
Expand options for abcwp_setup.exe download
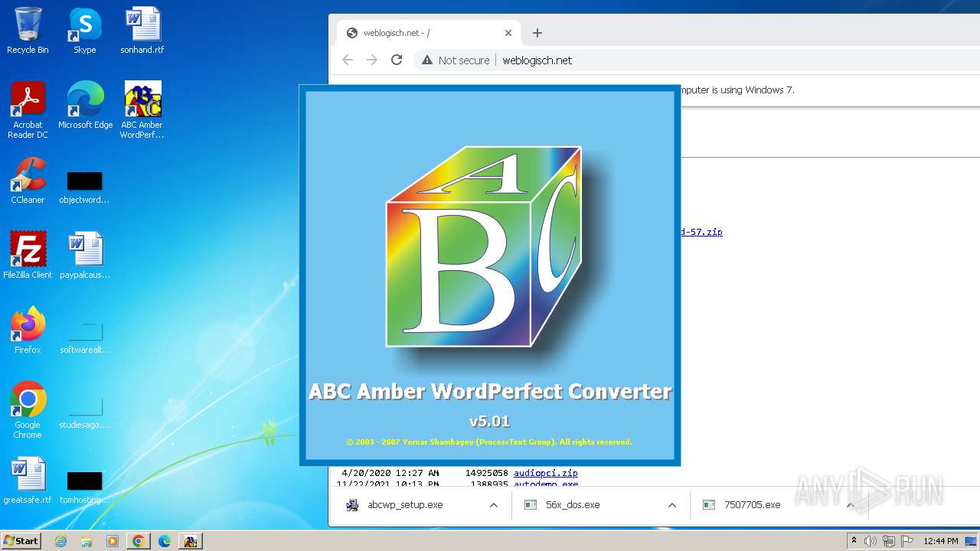(494, 505)
